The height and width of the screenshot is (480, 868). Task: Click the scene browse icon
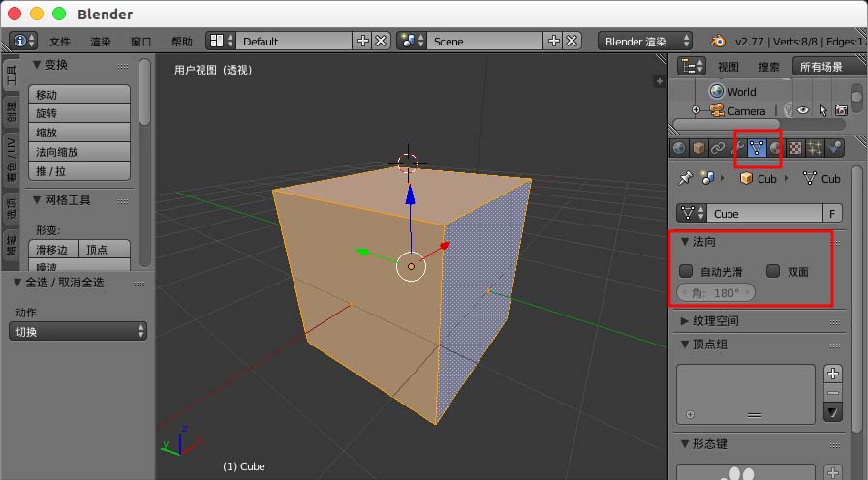(412, 41)
